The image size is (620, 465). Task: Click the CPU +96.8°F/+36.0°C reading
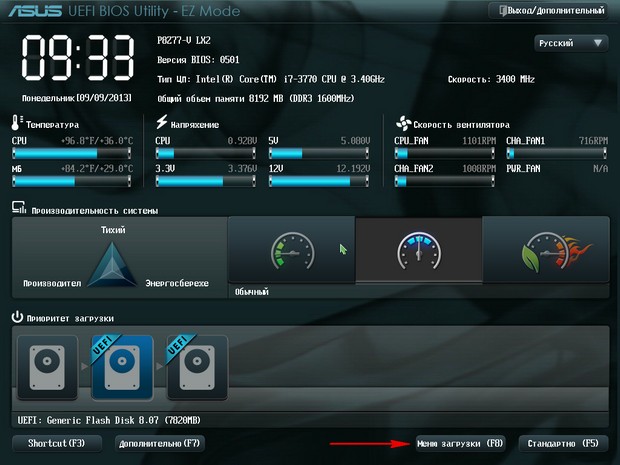click(97, 141)
